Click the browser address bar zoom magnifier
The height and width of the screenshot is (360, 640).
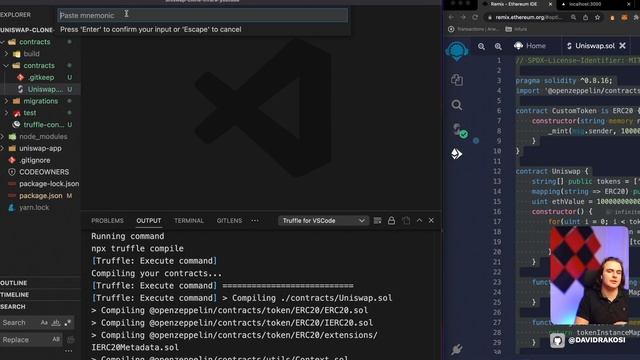pyautogui.click(x=573, y=17)
